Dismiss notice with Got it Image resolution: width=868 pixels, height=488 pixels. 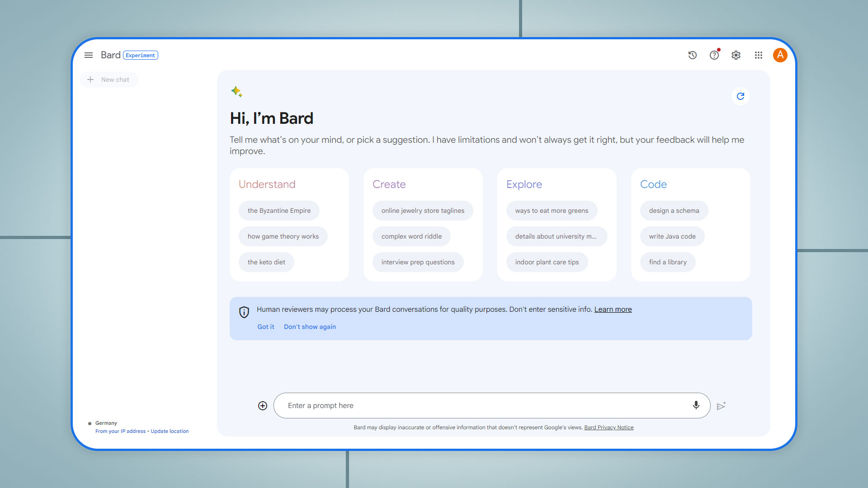(266, 327)
